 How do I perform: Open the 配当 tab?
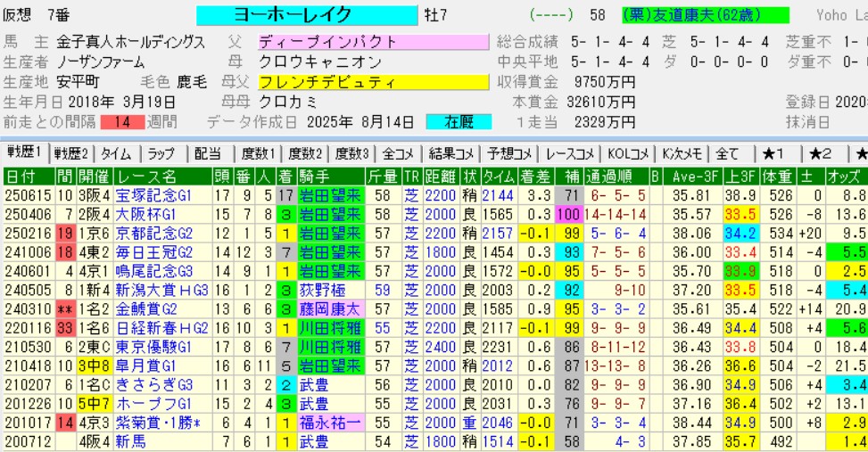tap(207, 152)
